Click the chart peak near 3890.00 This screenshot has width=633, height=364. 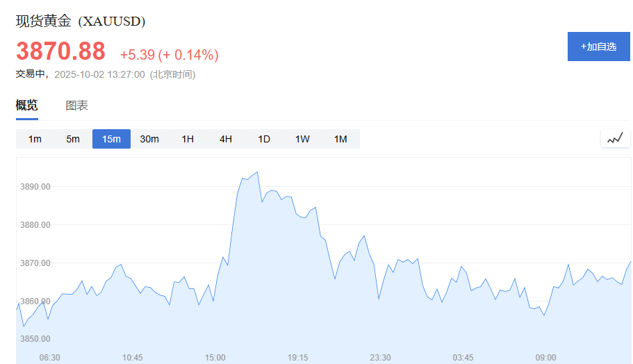pos(257,172)
